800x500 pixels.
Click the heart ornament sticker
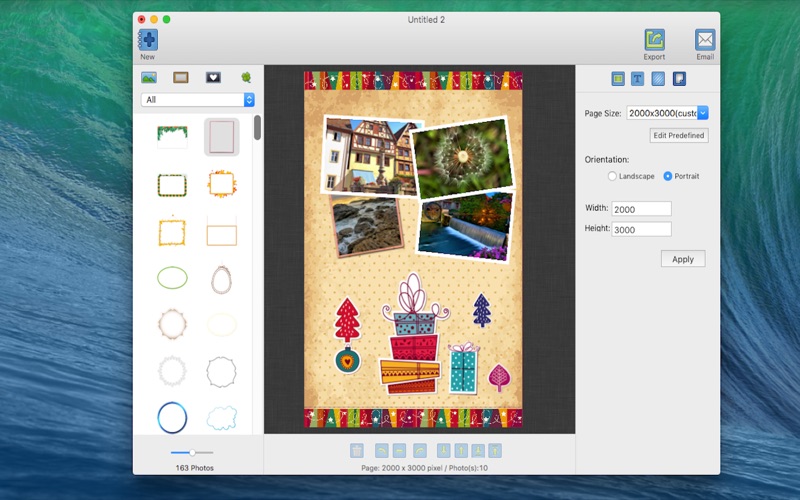(x=347, y=360)
